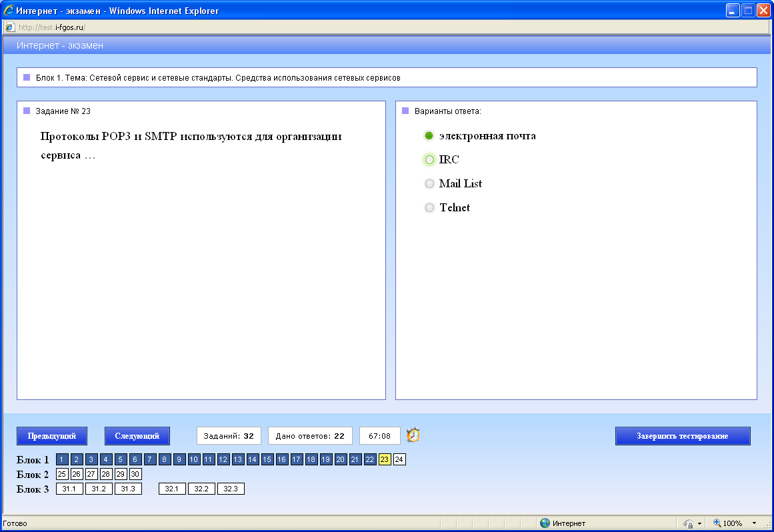Open question 8
Viewport: 774px width, 532px height.
click(x=165, y=459)
